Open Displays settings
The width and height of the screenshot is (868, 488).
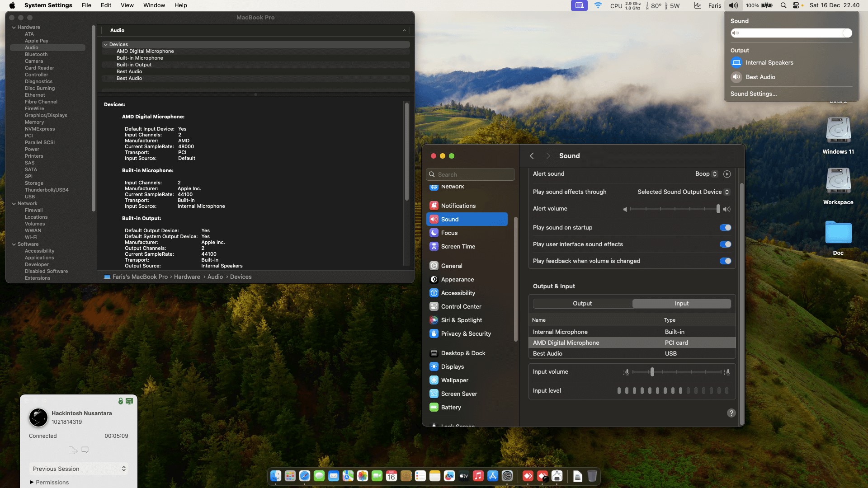tap(452, 366)
